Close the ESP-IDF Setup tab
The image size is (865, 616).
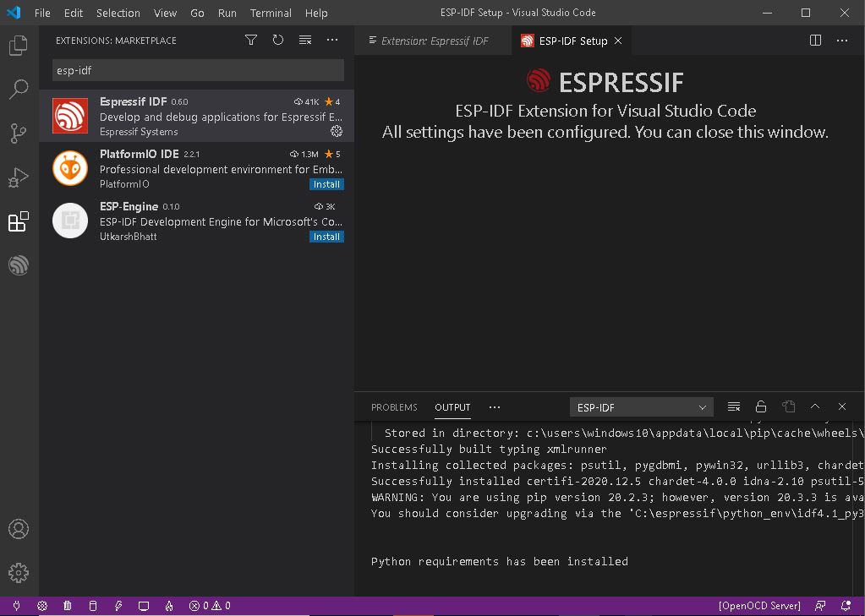pyautogui.click(x=618, y=41)
